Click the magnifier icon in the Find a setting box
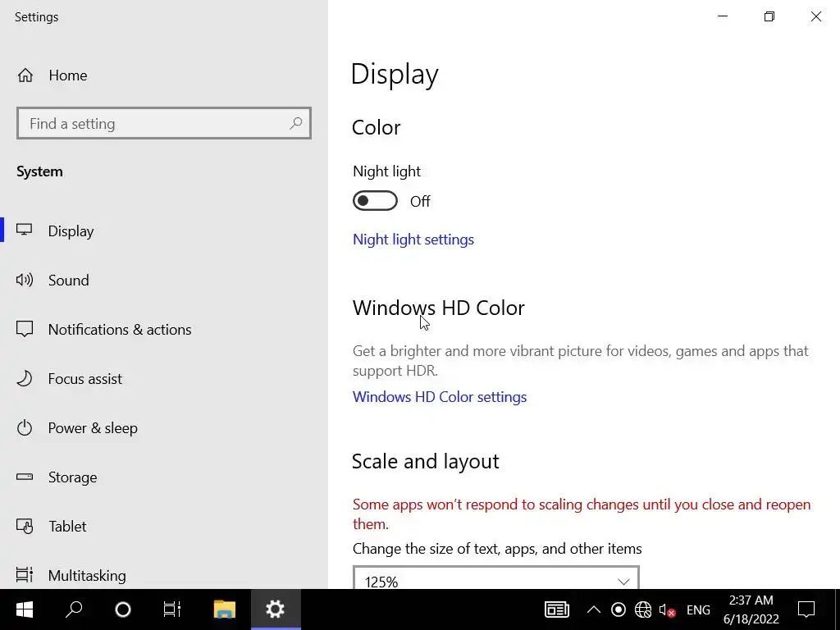The height and width of the screenshot is (630, 840). click(x=295, y=124)
